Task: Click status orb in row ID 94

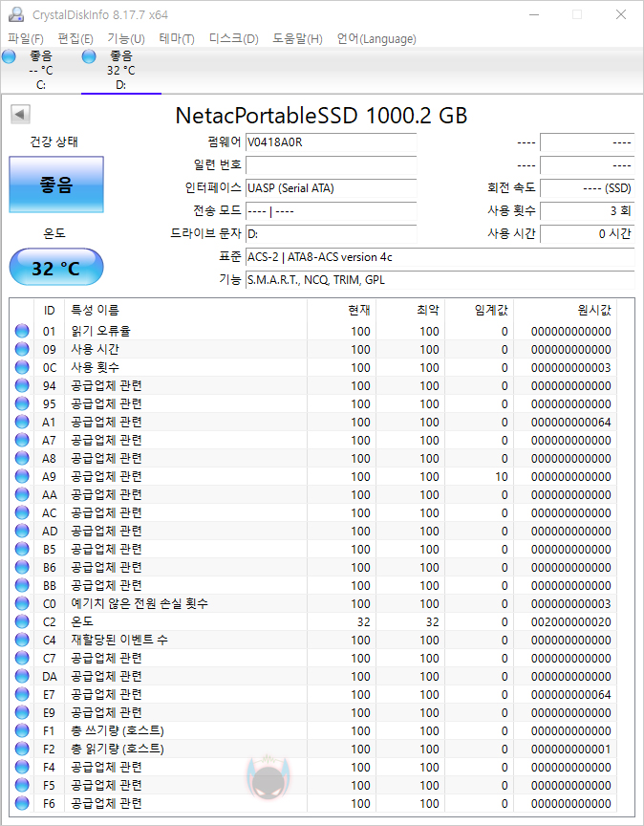Action: (22, 385)
